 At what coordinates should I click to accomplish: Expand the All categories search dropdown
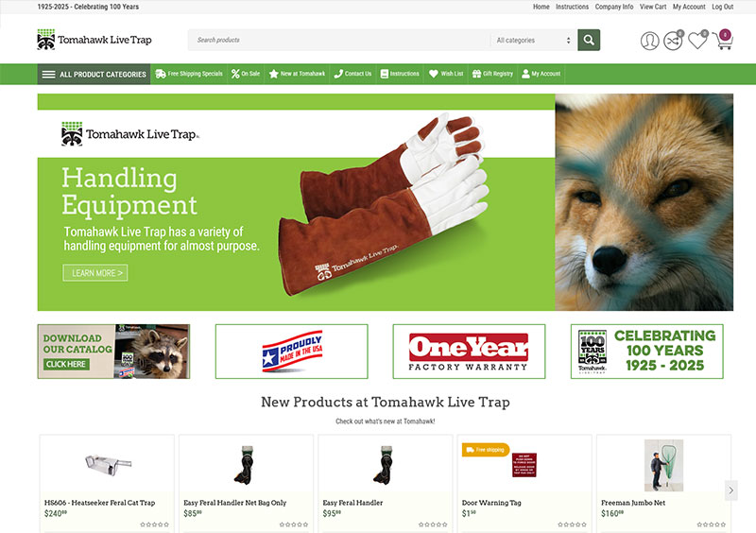[x=534, y=40]
